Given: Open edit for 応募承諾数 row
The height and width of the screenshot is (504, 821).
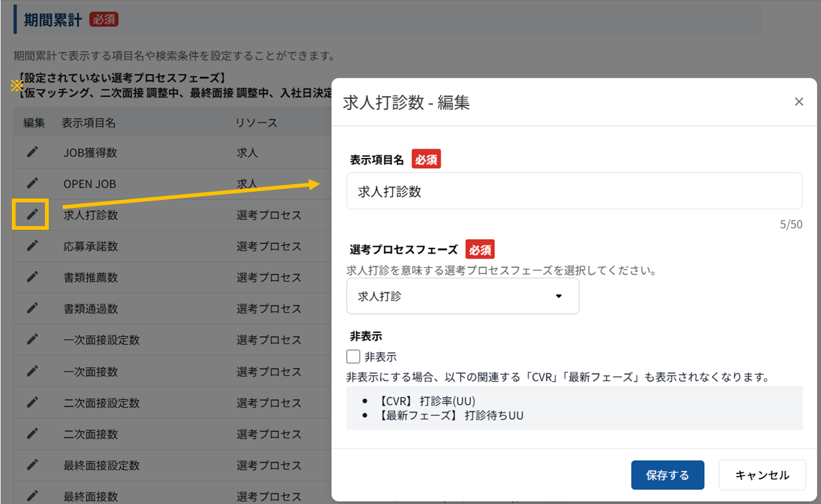Looking at the screenshot, I should point(32,246).
